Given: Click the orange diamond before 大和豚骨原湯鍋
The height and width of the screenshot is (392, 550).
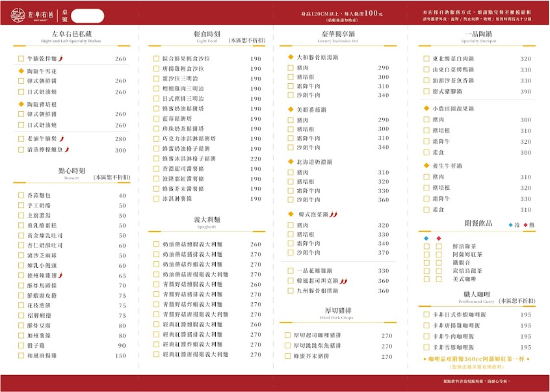Looking at the screenshot, I should click(x=291, y=57).
